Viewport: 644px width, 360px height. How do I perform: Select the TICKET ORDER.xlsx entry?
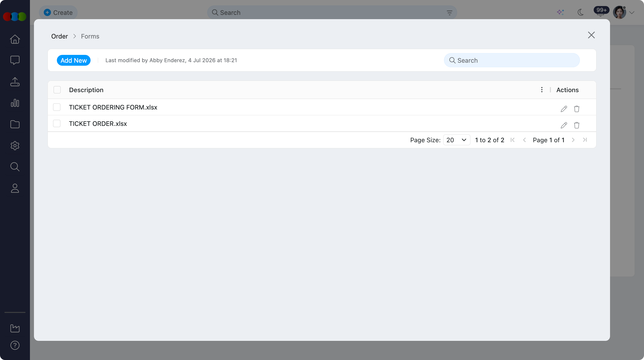pos(98,124)
